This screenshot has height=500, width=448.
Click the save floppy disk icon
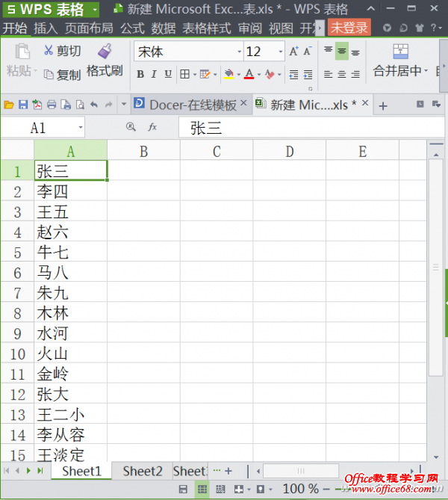click(x=23, y=105)
